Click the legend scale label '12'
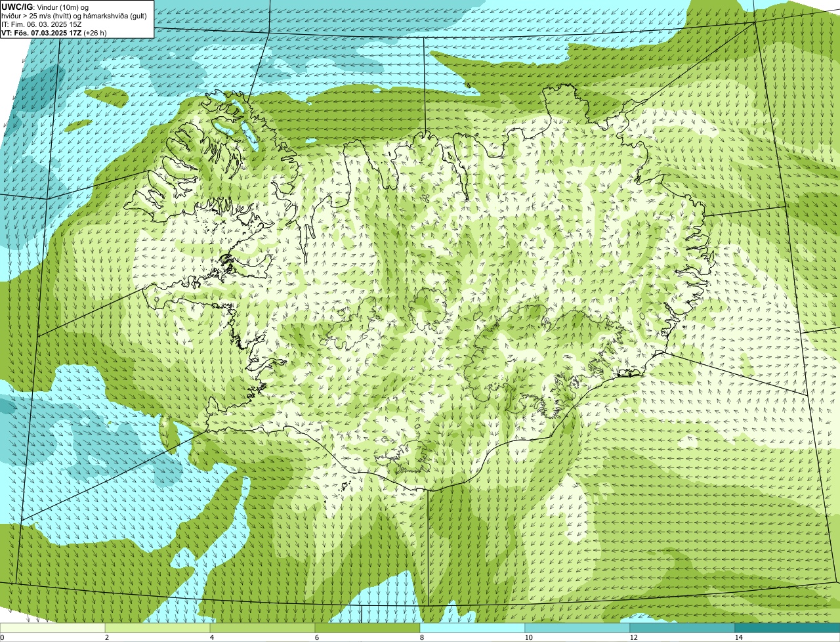Image resolution: width=840 pixels, height=642 pixels. 633,637
